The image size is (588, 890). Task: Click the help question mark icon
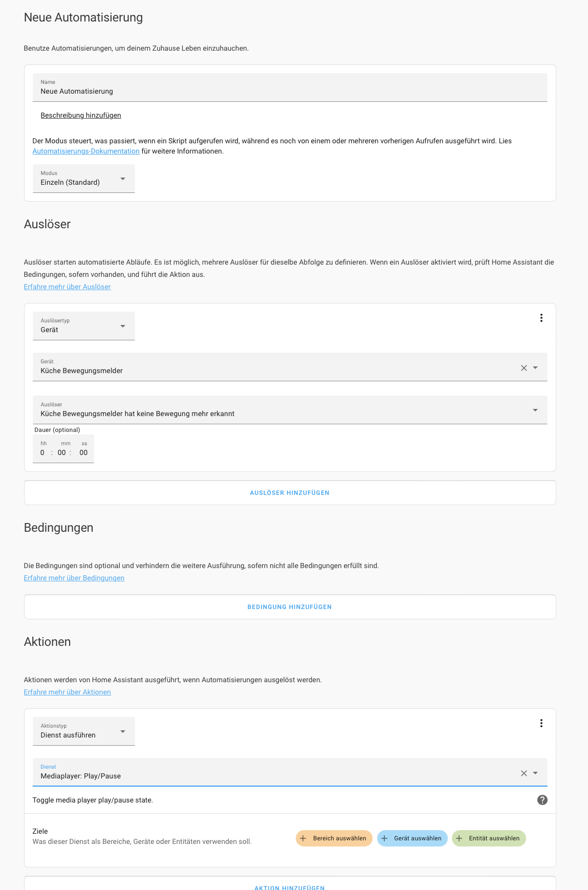pos(542,800)
